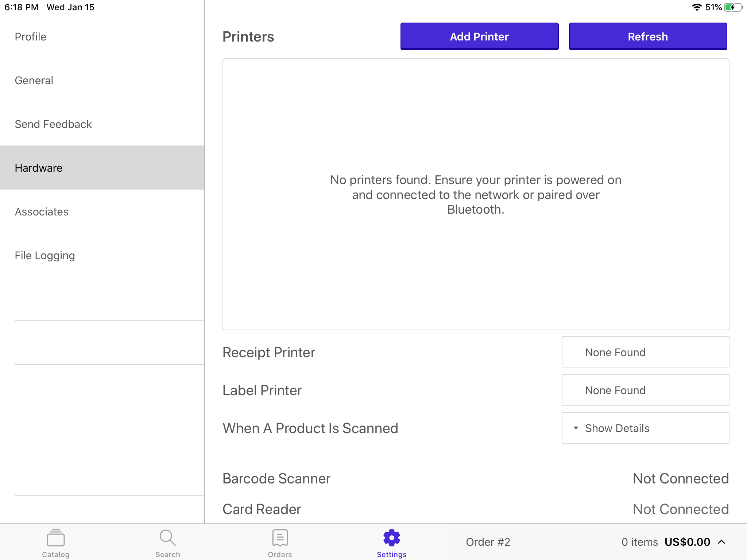Tap the Wed Jan 15 date
This screenshot has height=560, width=747.
pos(70,7)
